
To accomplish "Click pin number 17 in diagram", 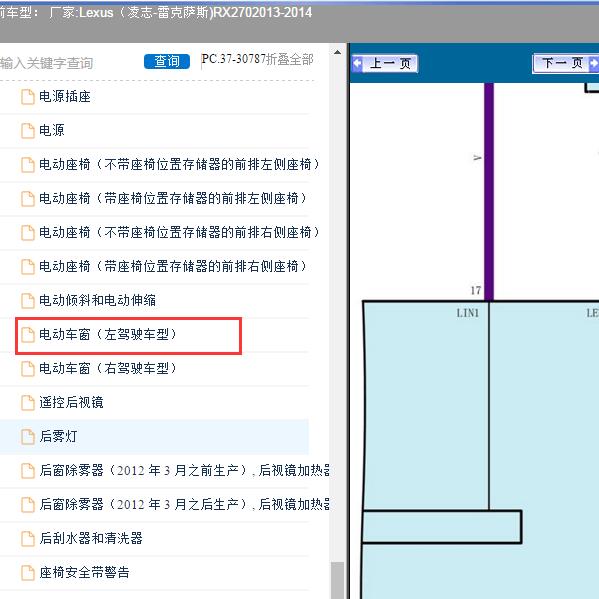I will tap(476, 291).
